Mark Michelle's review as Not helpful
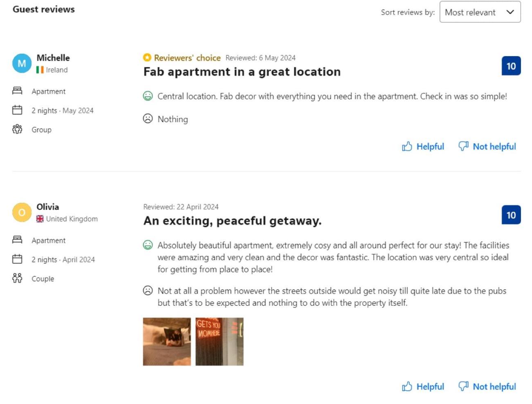The height and width of the screenshot is (404, 532). tap(487, 146)
